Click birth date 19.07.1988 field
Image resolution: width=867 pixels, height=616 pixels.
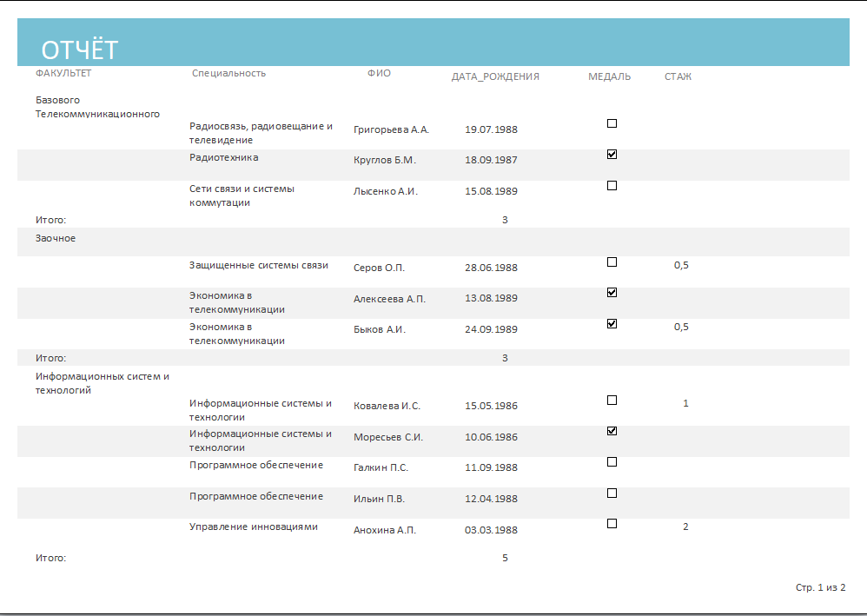click(x=491, y=129)
